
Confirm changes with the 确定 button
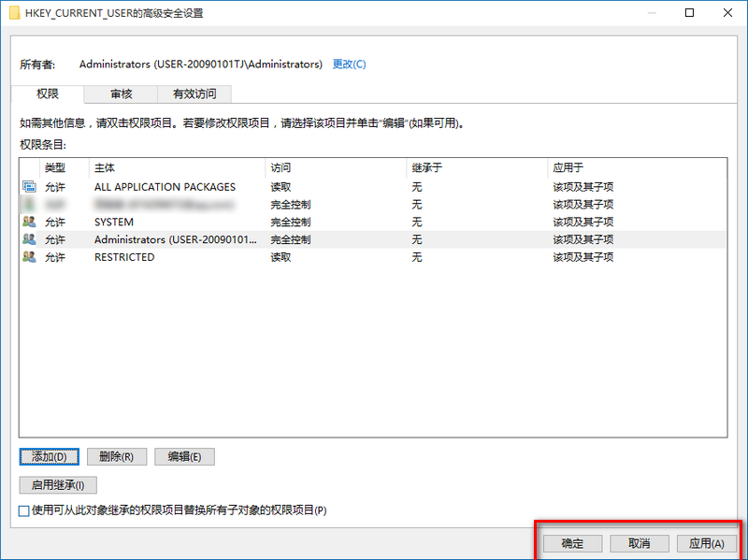571,543
